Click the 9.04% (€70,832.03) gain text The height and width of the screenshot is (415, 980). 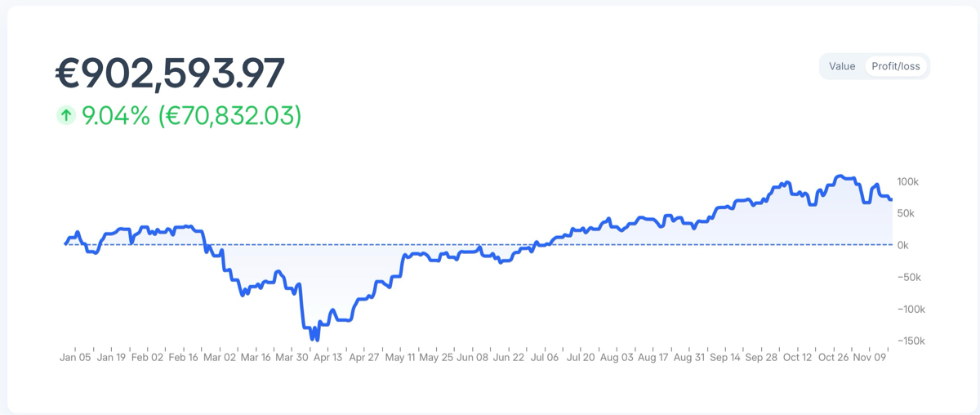point(191,116)
